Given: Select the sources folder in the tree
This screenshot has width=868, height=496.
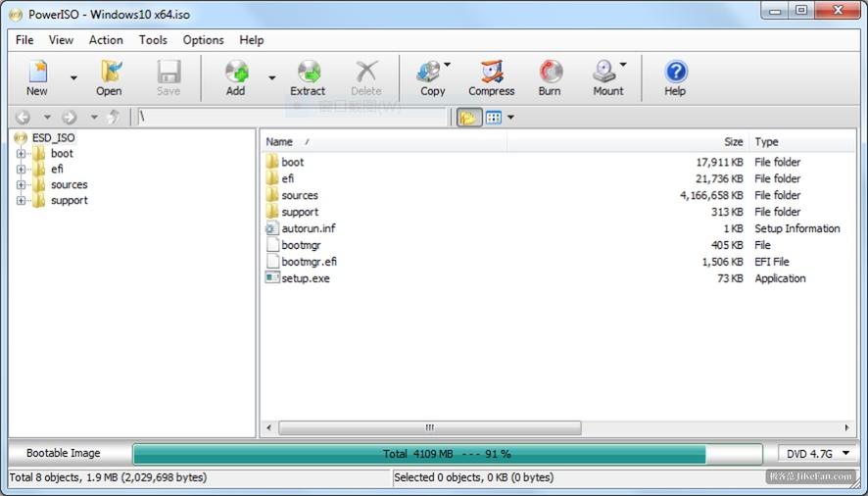Looking at the screenshot, I should (x=70, y=184).
